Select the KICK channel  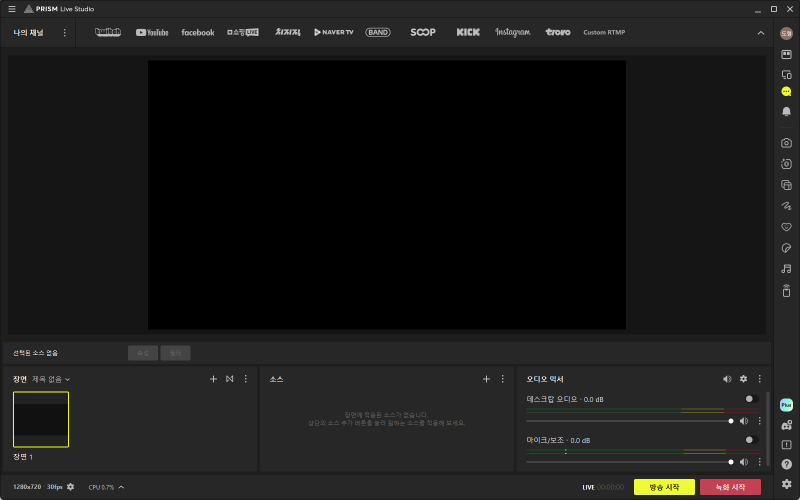pos(468,32)
